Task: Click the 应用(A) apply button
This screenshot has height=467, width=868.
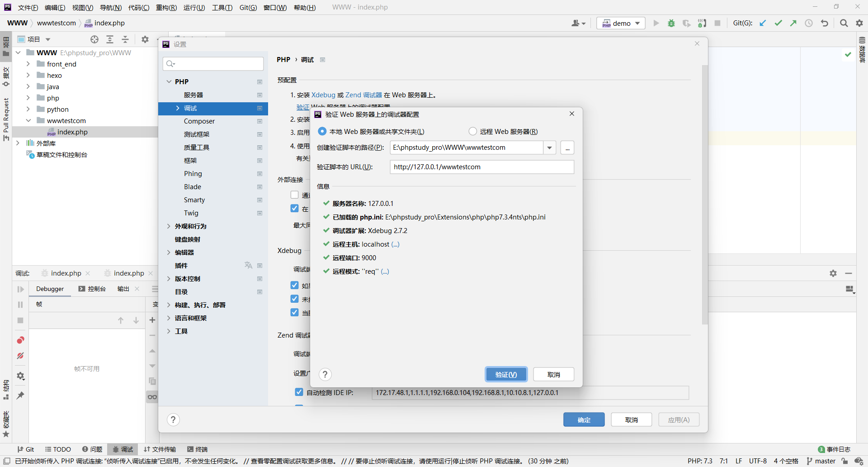Action: (x=679, y=419)
